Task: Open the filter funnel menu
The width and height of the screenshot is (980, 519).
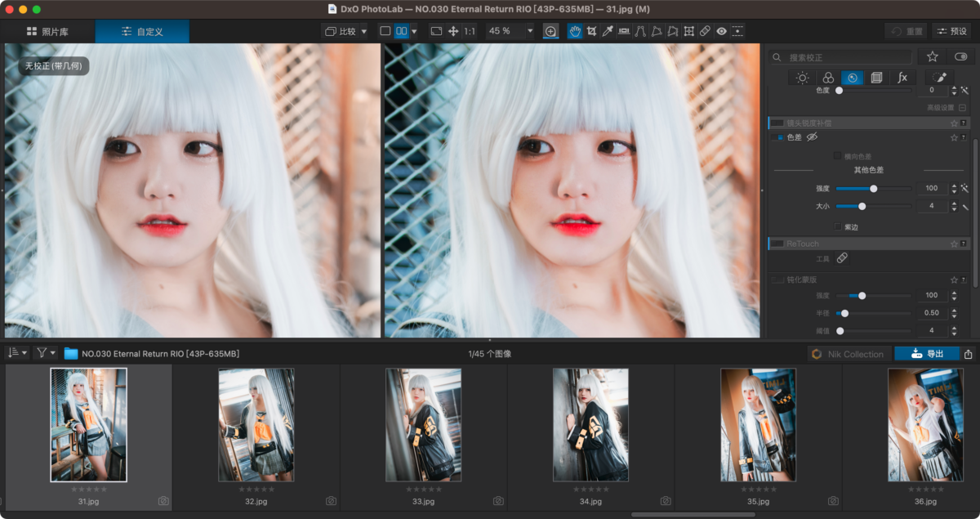Action: coord(46,353)
